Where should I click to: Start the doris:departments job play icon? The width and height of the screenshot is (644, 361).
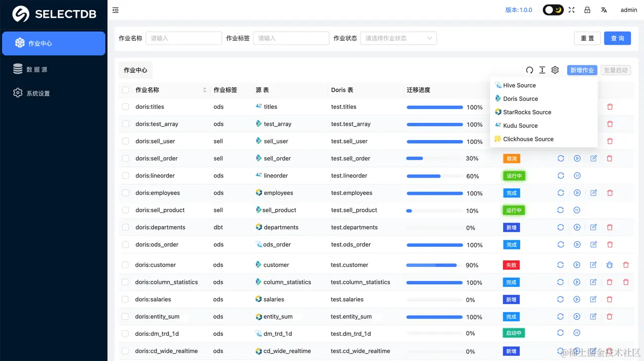(577, 228)
